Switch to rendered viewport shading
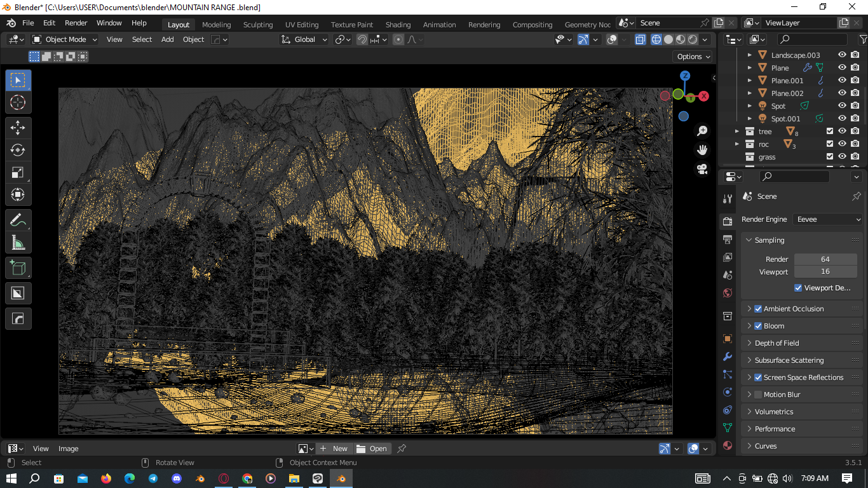Viewport: 868px width, 488px height. [x=693, y=39]
